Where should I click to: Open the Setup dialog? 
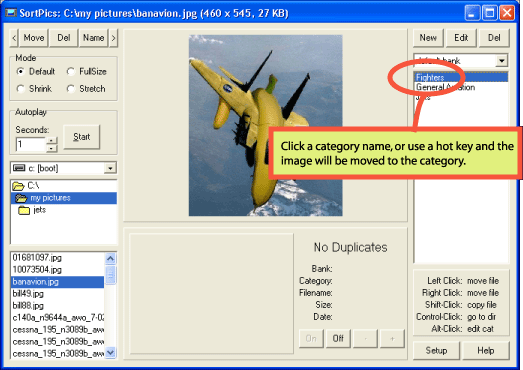click(x=436, y=351)
